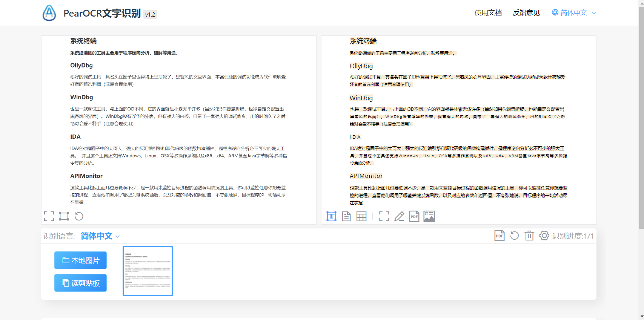Image resolution: width=644 pixels, height=320 pixels.
Task: Click recognized heading I D A in results
Action: (x=355, y=137)
